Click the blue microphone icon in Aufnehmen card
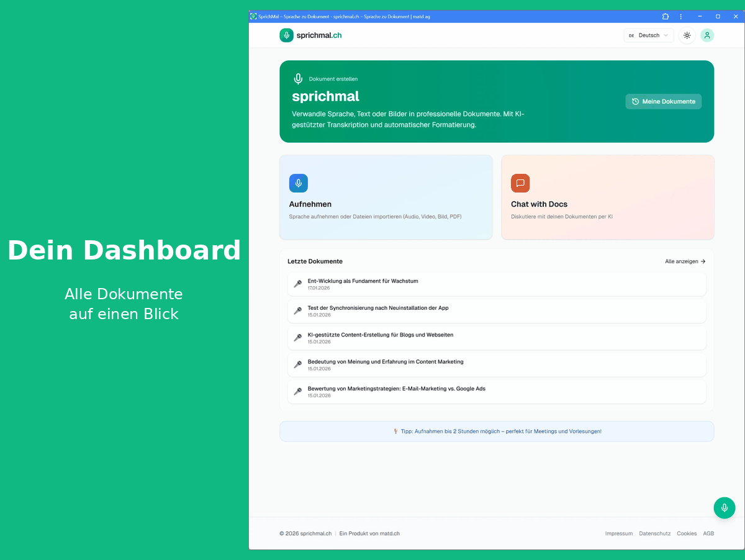The image size is (745, 560). click(x=299, y=183)
